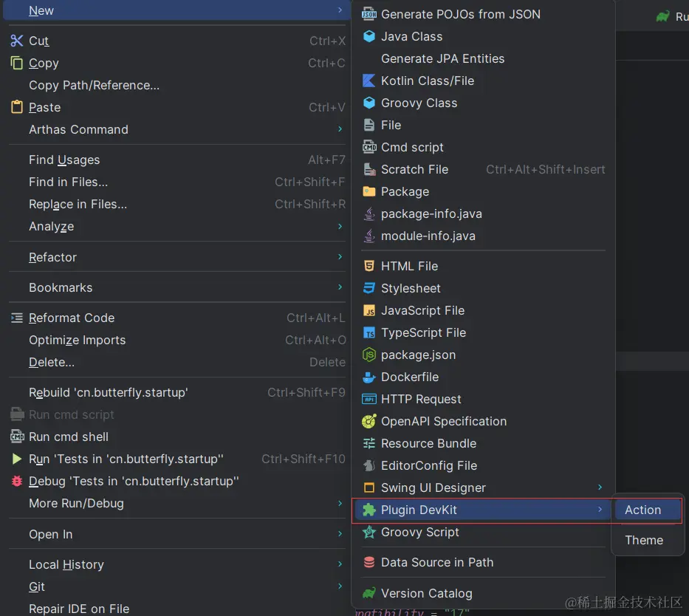Image resolution: width=689 pixels, height=616 pixels.
Task: Click the TypeScript File icon
Action: click(369, 332)
